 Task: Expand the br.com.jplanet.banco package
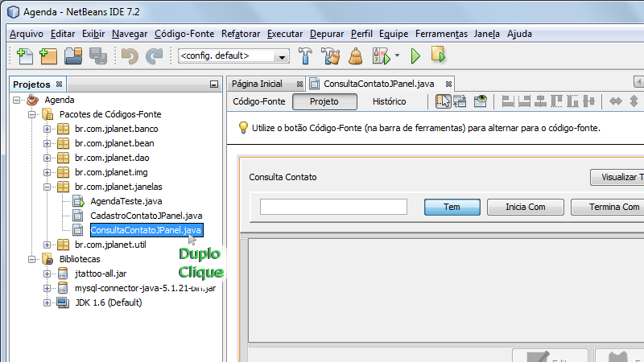(47, 129)
